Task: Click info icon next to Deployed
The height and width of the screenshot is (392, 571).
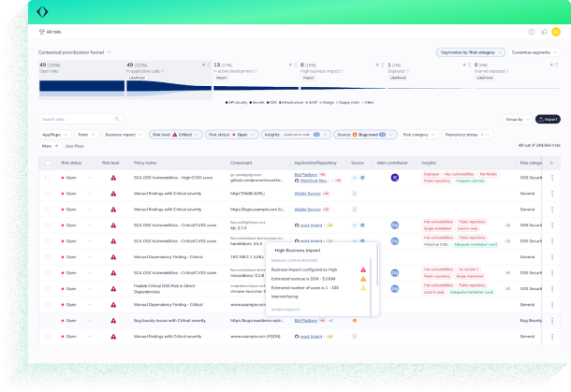Action: 407,71
